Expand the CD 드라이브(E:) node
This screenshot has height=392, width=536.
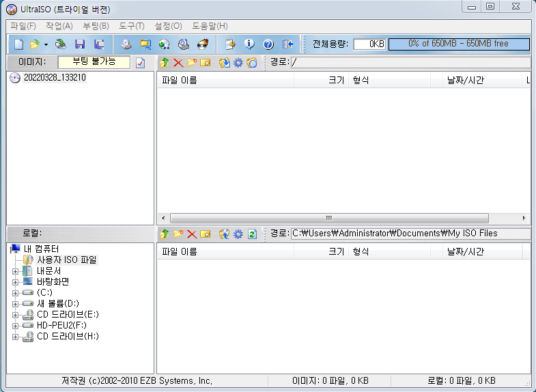pyautogui.click(x=15, y=315)
